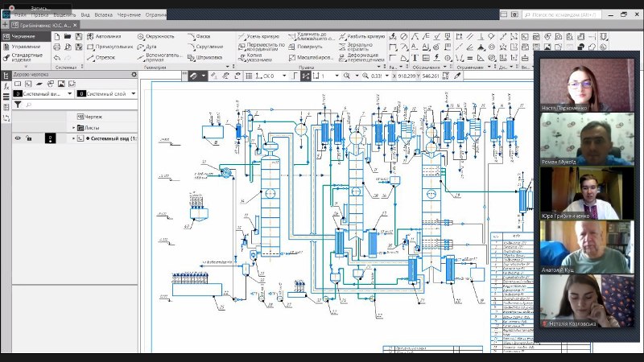Open the Вставка menu
The height and width of the screenshot is (362, 644).
click(103, 14)
